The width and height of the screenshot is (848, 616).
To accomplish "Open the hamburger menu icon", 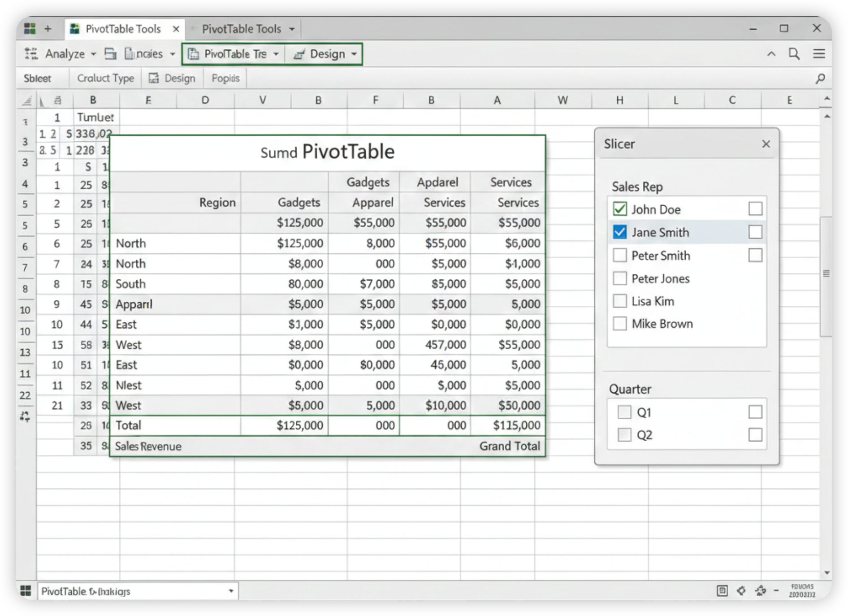I will pyautogui.click(x=819, y=54).
